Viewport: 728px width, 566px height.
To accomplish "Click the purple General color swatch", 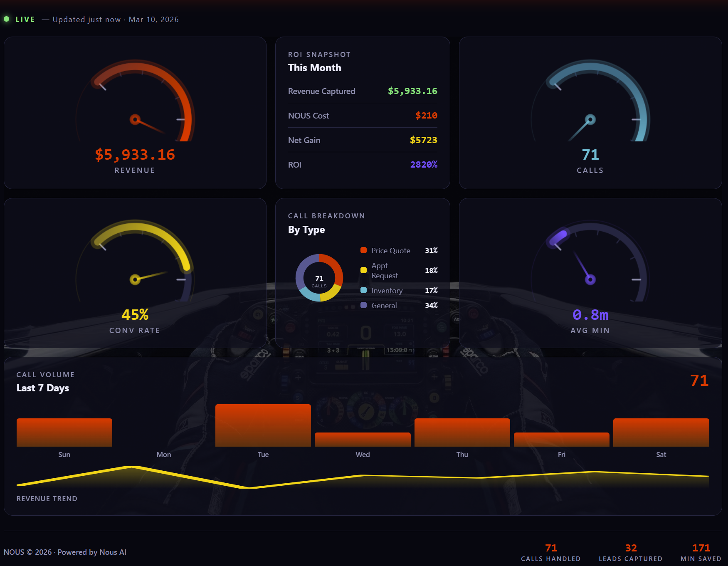I will 363,305.
